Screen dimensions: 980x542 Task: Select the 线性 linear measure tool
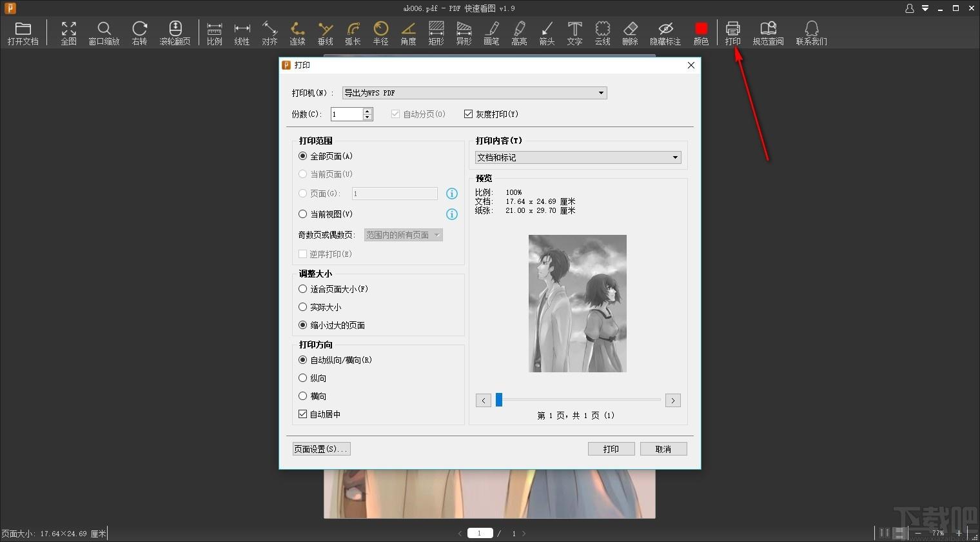click(x=242, y=33)
